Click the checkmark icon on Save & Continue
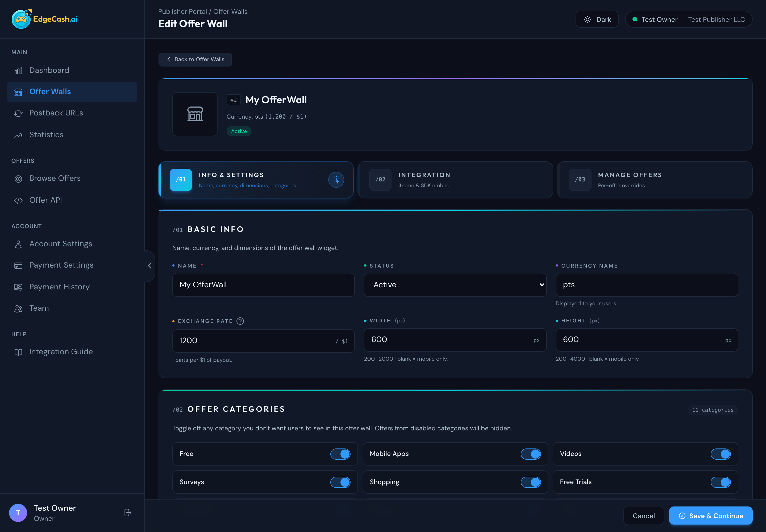The height and width of the screenshot is (532, 766). pos(682,516)
